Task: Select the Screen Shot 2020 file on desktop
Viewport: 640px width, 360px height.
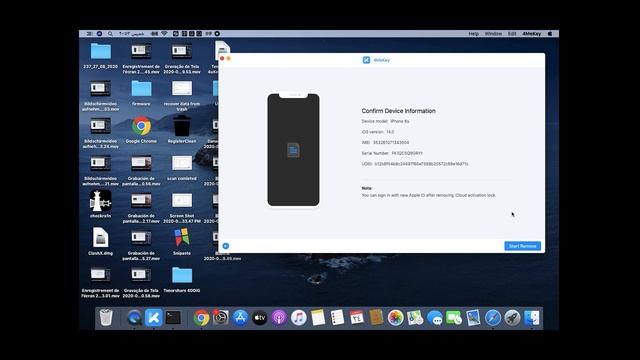Action: click(182, 207)
